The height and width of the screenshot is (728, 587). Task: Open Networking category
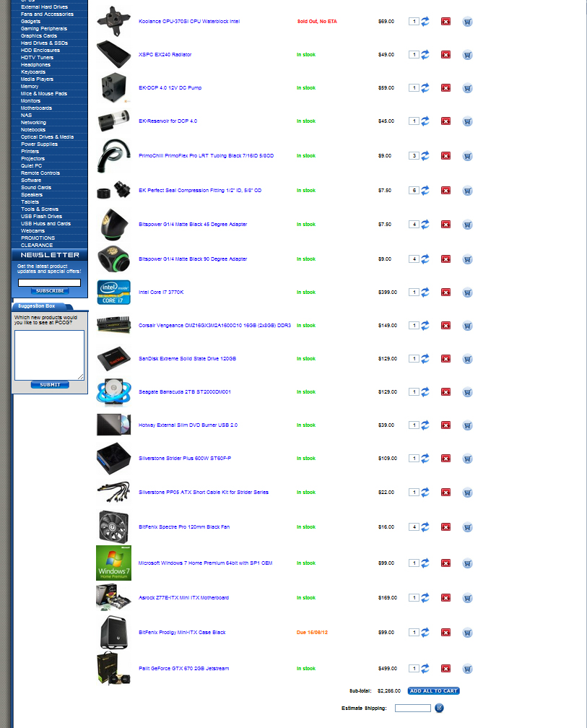(33, 123)
